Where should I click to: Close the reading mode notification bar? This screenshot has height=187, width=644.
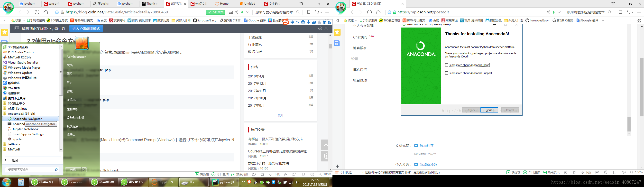pyautogui.click(x=326, y=28)
